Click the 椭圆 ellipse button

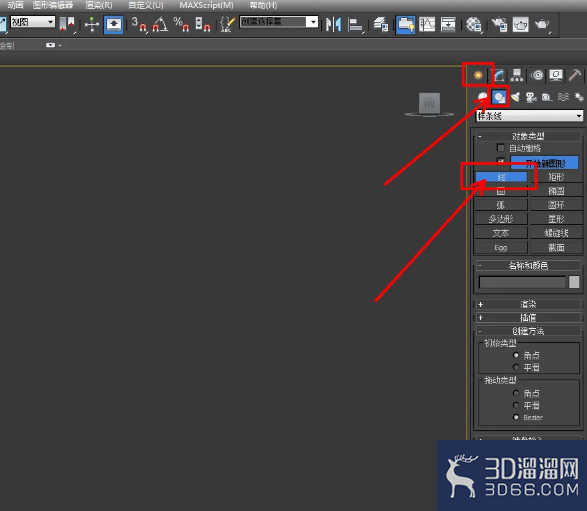pos(556,191)
